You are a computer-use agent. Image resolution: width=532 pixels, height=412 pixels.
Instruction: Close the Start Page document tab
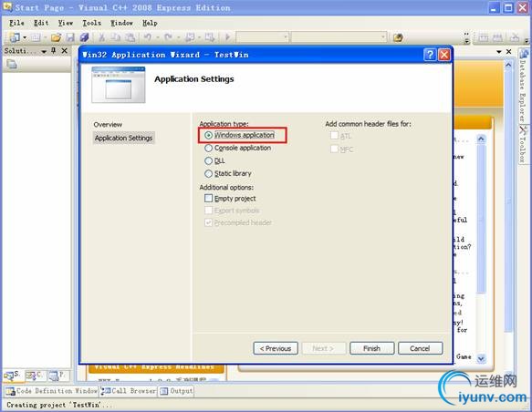(x=508, y=51)
